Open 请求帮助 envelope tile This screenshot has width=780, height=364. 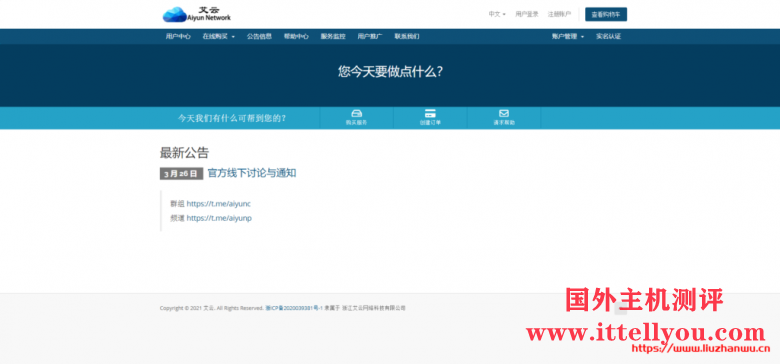pos(504,118)
